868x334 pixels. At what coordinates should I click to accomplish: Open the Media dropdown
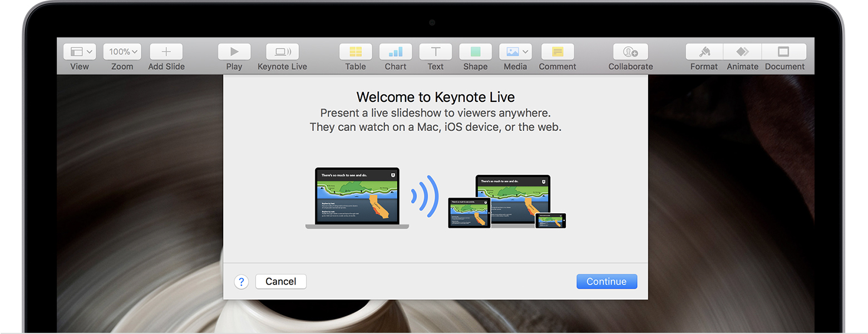(x=515, y=52)
